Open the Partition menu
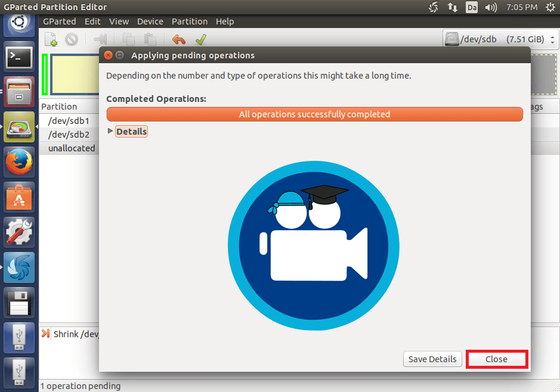The image size is (560, 392). [x=189, y=21]
